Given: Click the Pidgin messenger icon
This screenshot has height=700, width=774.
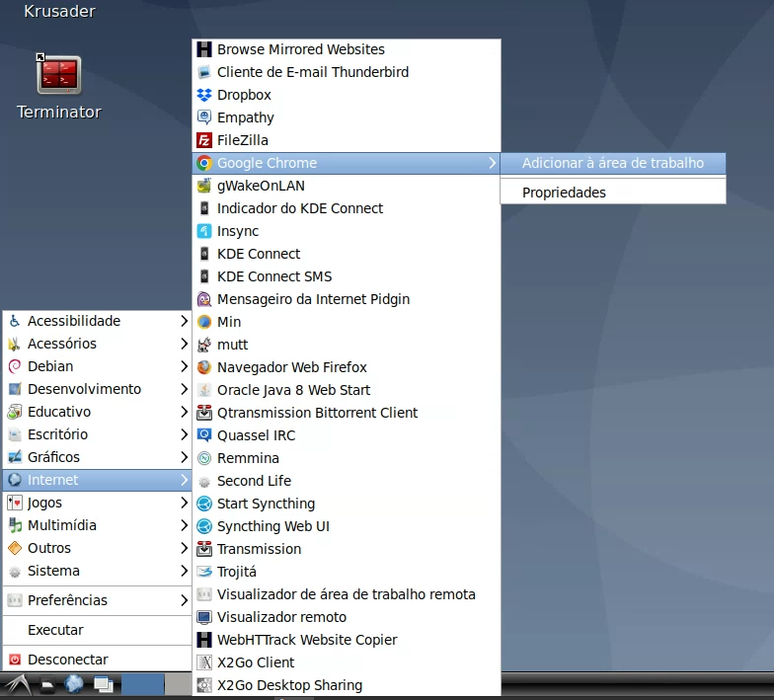Looking at the screenshot, I should (203, 299).
